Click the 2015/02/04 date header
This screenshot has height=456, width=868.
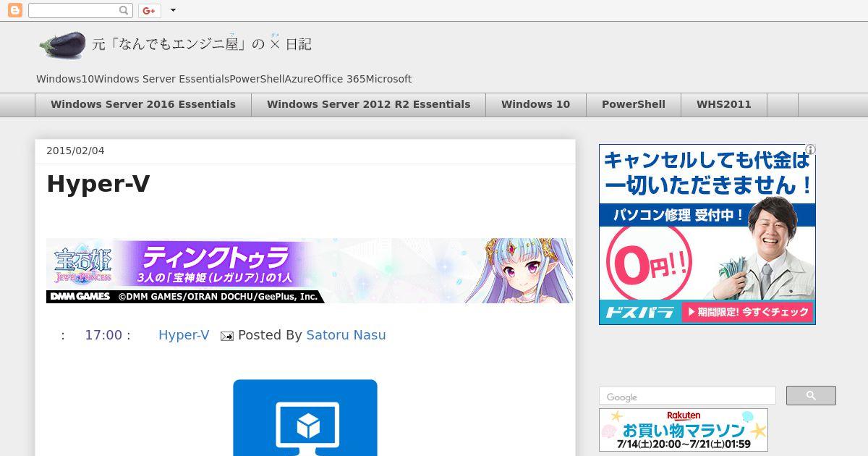coord(75,151)
